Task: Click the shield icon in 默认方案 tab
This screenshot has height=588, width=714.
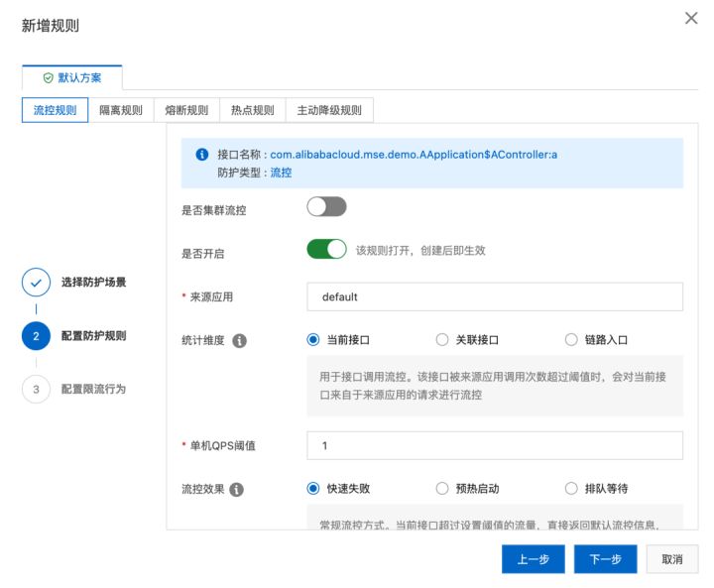Action: [48, 78]
